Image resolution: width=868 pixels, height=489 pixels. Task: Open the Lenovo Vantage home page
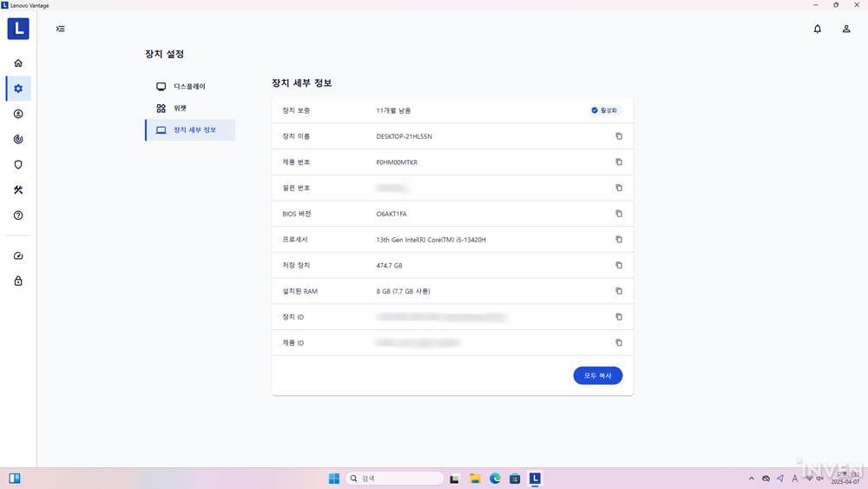pos(18,63)
